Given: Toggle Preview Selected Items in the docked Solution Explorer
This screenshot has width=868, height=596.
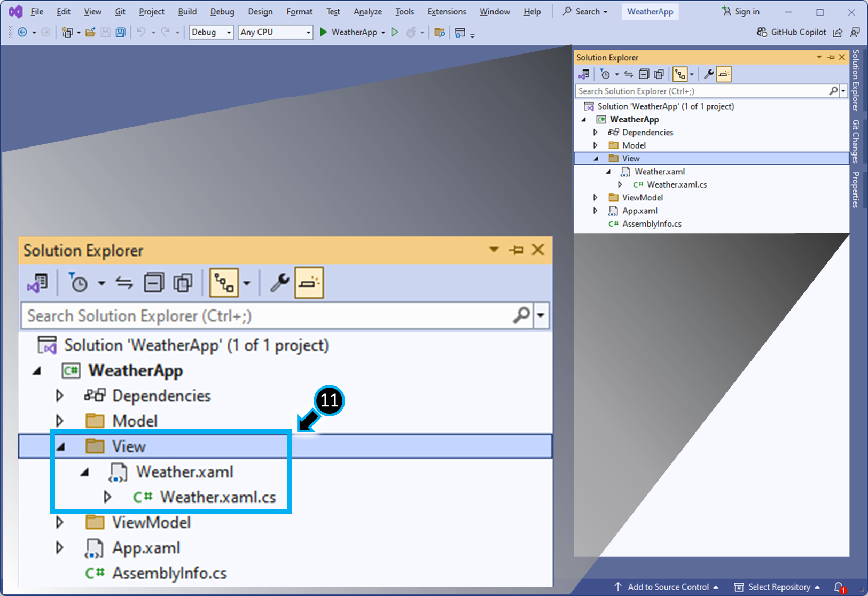Looking at the screenshot, I should click(x=724, y=74).
